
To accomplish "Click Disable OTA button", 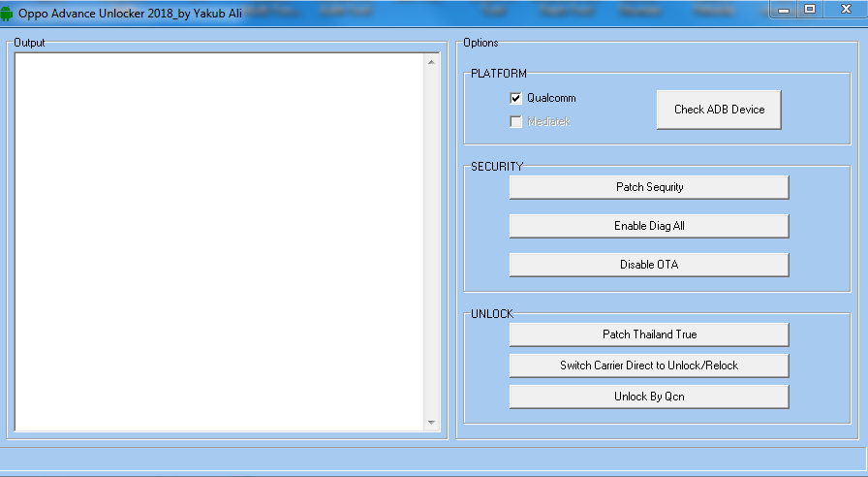I will [x=649, y=265].
